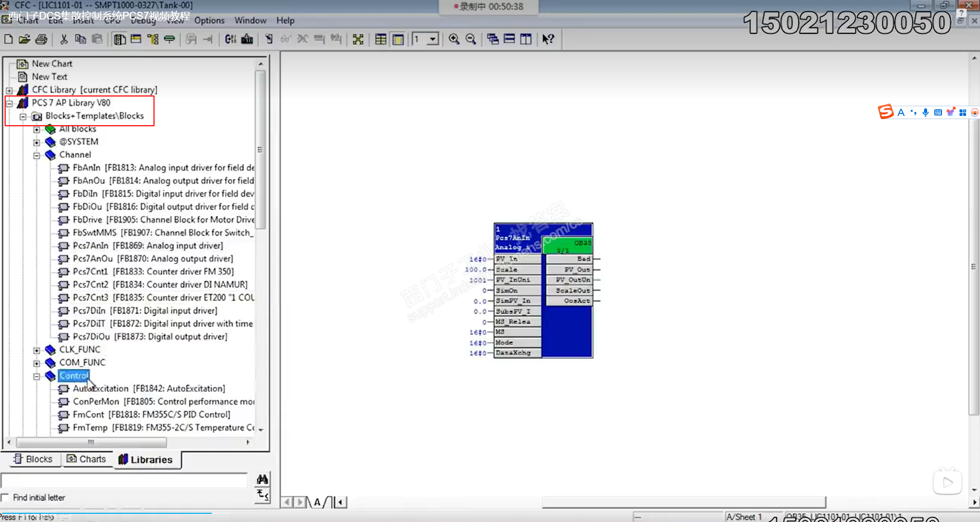This screenshot has height=522, width=980.
Task: Tile windows vertically using toolbar icon
Action: point(526,39)
